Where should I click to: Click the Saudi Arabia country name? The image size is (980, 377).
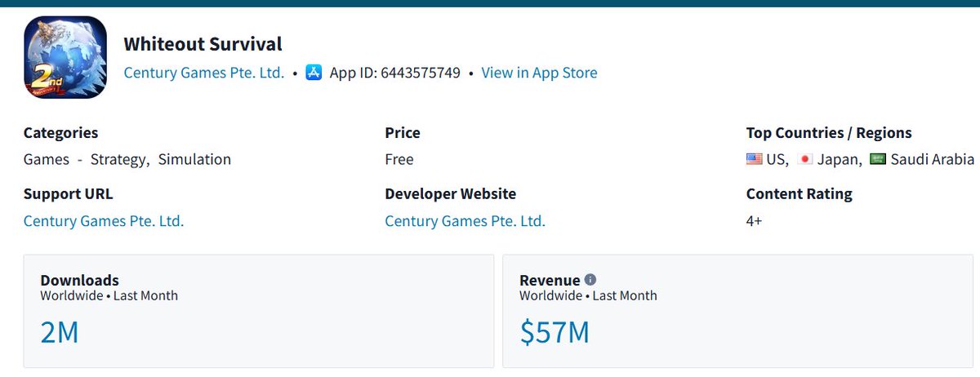pos(932,159)
